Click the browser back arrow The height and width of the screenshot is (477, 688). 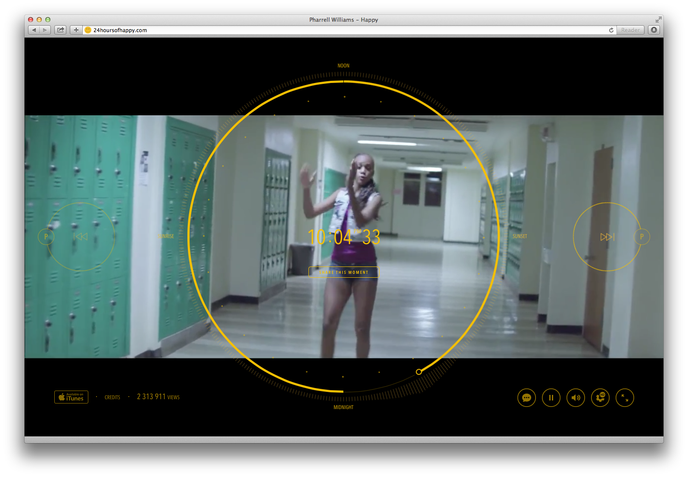click(x=34, y=30)
